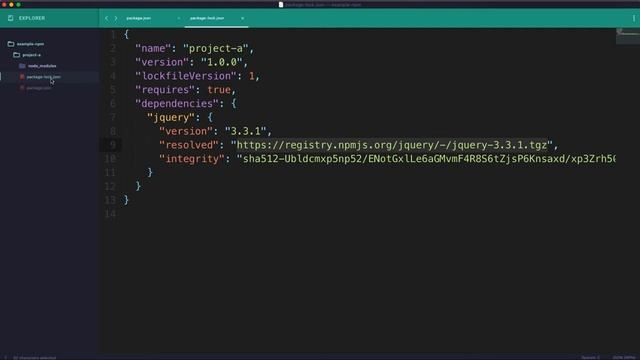Switch to the package.json tab
Screen dimensions: 640x360
click(138, 18)
